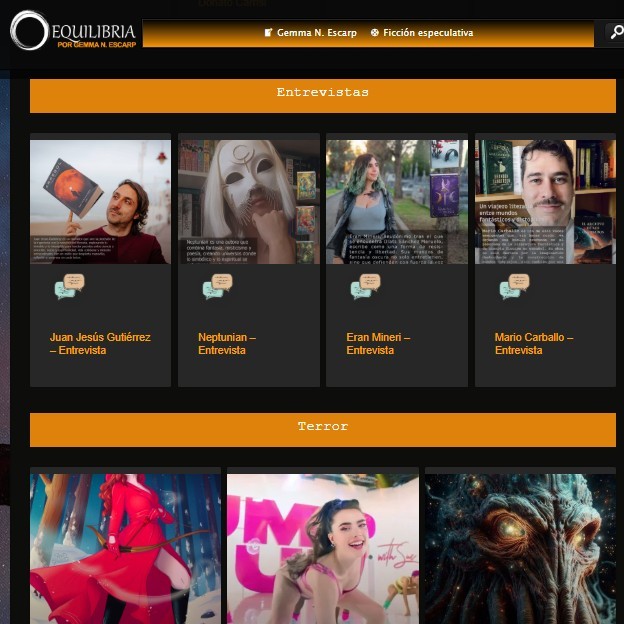Click chat icon under Eran Mineri card
Viewport: 624px width, 624px height.
click(365, 286)
